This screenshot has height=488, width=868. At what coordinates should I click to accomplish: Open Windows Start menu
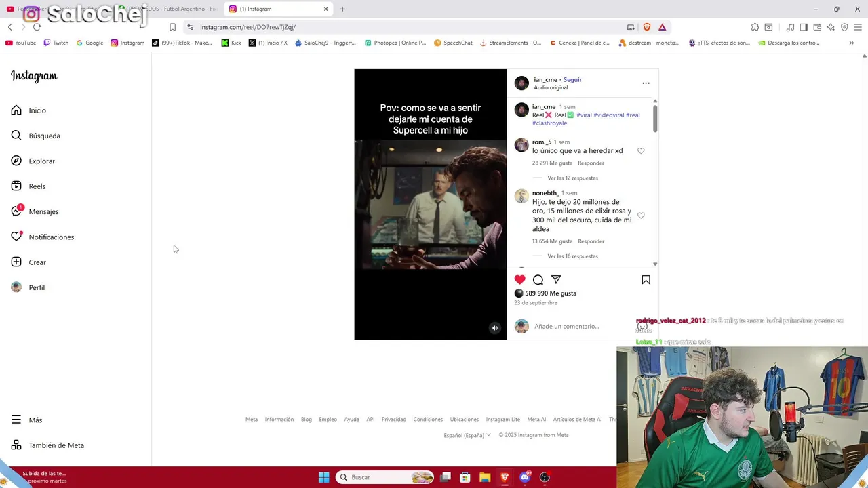(x=323, y=477)
